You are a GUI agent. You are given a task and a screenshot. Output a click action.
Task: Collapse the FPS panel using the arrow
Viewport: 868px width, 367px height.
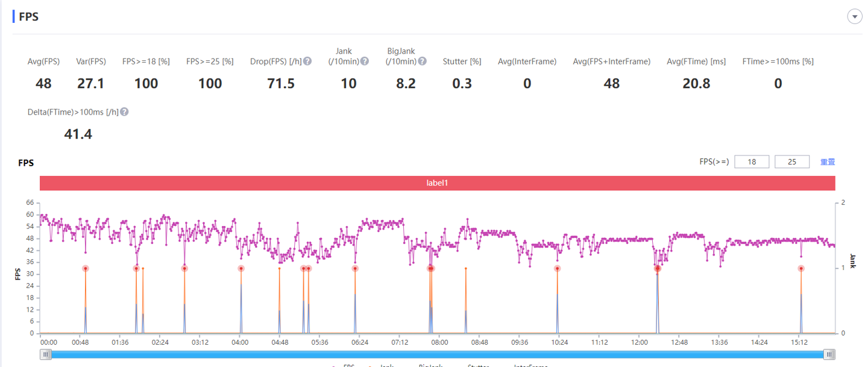click(x=855, y=17)
